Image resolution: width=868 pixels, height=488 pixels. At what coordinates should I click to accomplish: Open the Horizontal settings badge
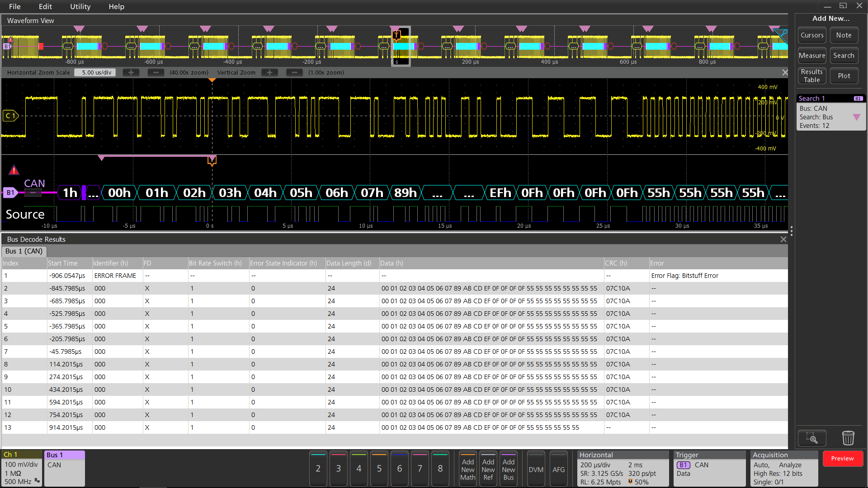pos(623,469)
